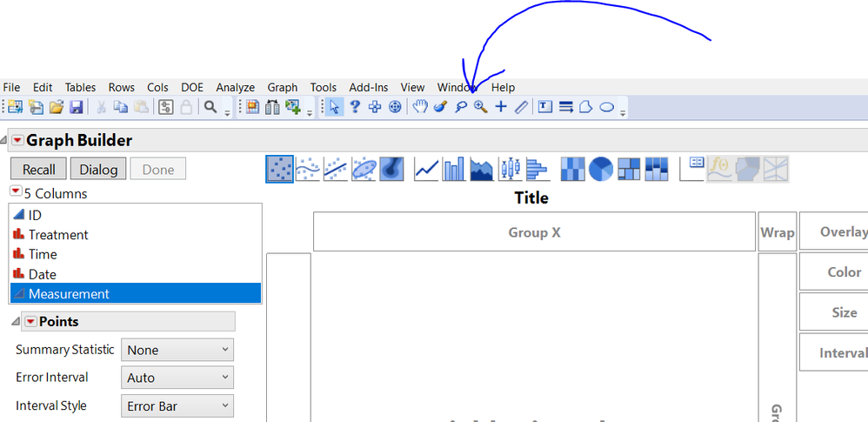
Task: Select the Scroller target tool
Action: (x=395, y=107)
